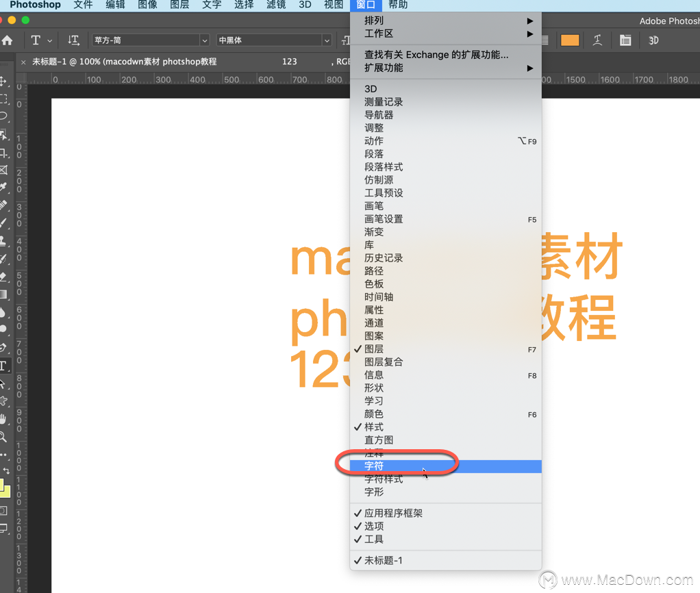This screenshot has width=700, height=593.
Task: Select the Eraser tool
Action: 3,277
